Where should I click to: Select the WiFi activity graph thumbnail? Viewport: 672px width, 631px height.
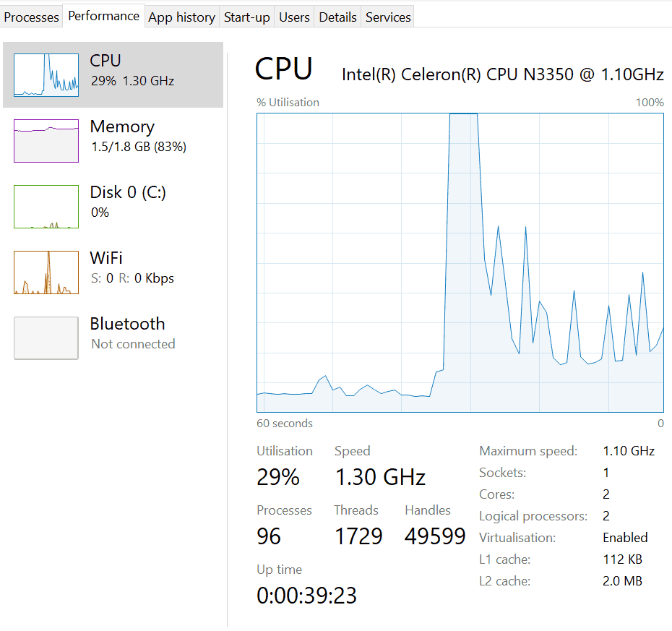(46, 272)
